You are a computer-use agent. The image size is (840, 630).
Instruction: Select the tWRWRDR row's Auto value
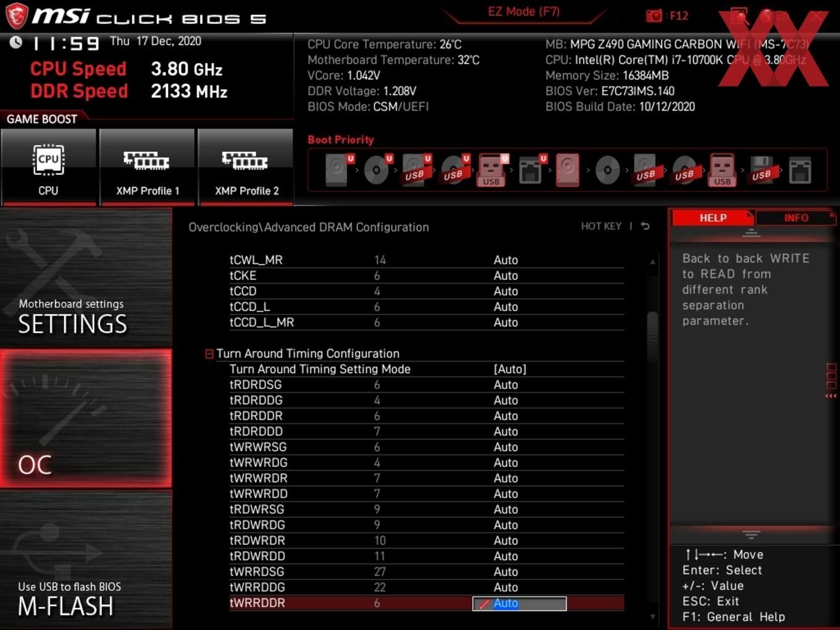point(506,479)
